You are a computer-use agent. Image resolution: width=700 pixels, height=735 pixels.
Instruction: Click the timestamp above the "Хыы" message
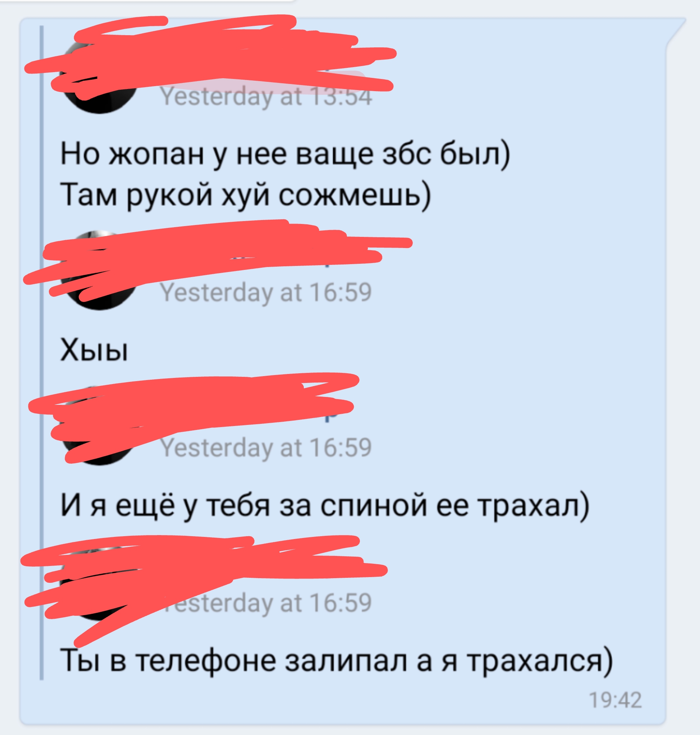(266, 292)
